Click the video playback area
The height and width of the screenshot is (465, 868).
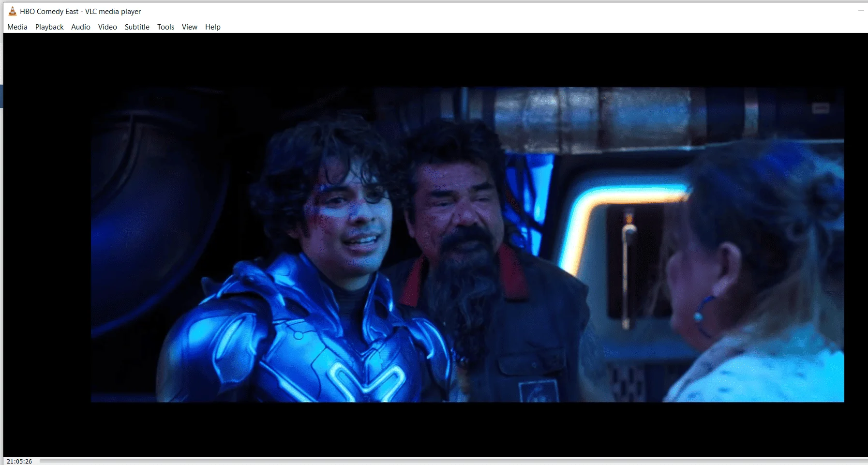pyautogui.click(x=435, y=244)
